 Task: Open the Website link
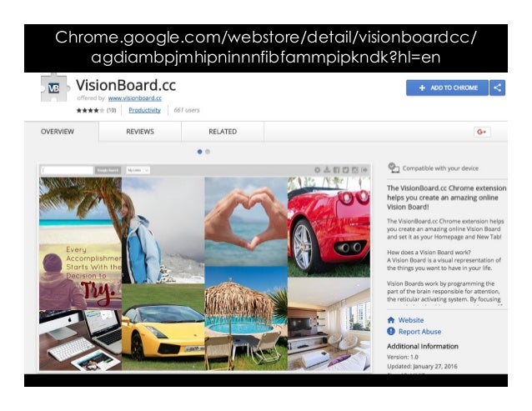[x=411, y=320]
